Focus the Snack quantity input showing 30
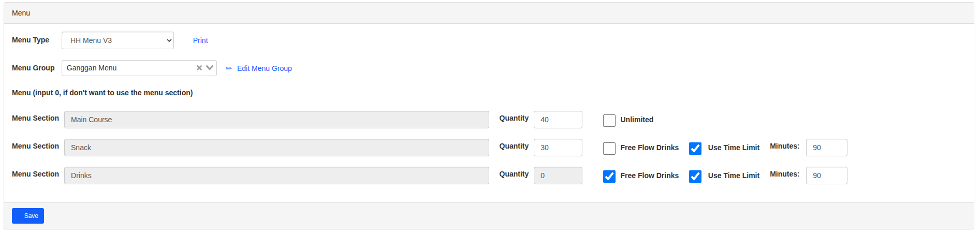 pyautogui.click(x=558, y=148)
